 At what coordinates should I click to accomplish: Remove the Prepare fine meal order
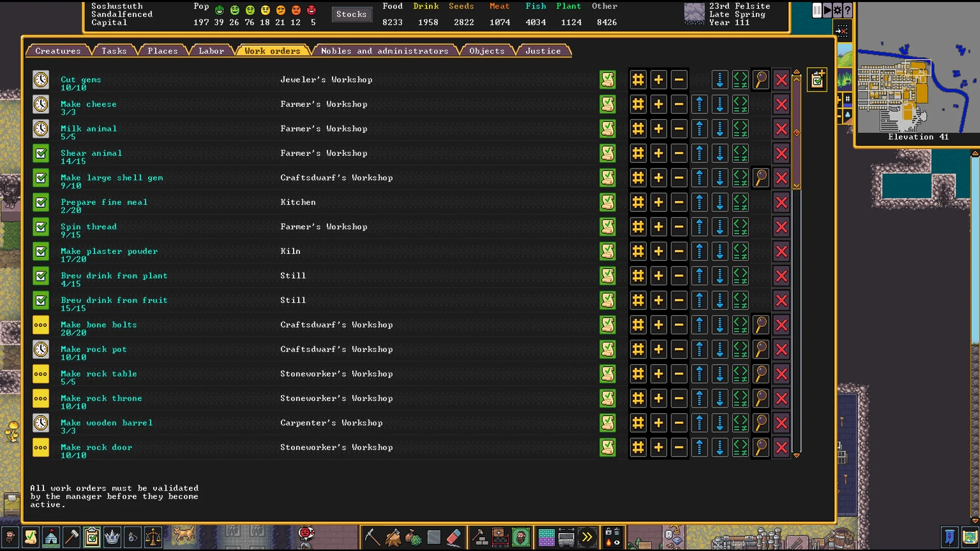[781, 202]
